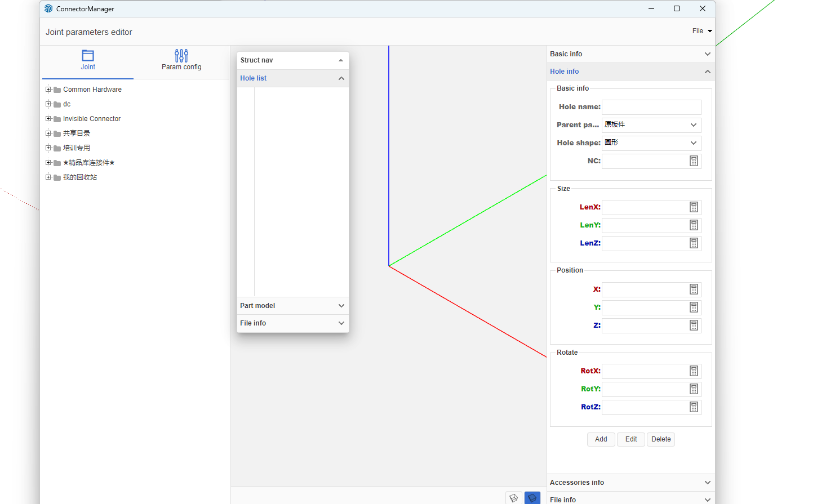
Task: Switch to wireframe cube view mode
Action: tap(513, 498)
